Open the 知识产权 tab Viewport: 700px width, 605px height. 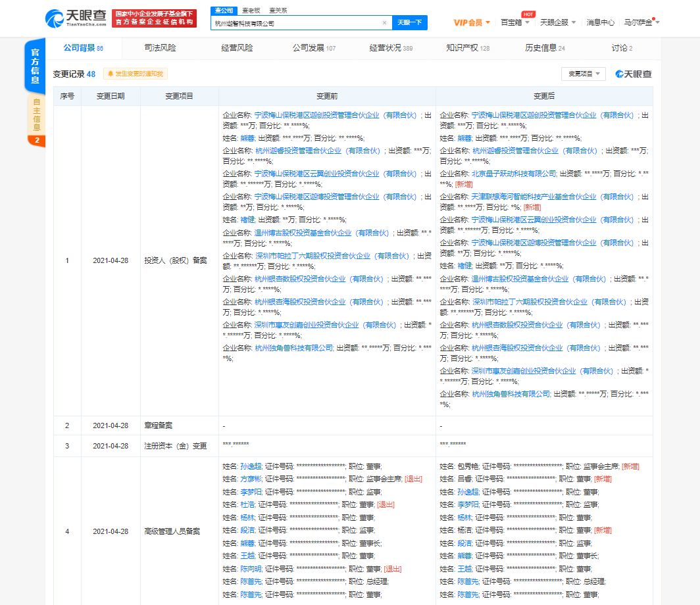click(x=467, y=48)
